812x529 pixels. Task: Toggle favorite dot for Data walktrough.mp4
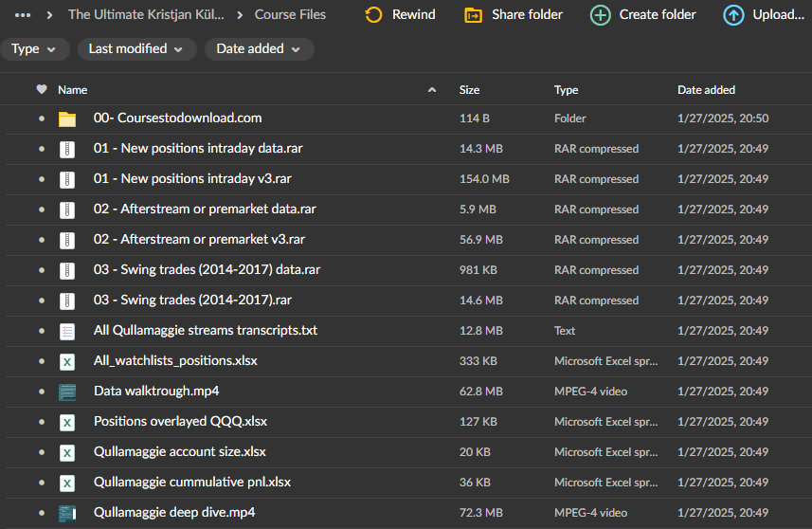pyautogui.click(x=42, y=392)
